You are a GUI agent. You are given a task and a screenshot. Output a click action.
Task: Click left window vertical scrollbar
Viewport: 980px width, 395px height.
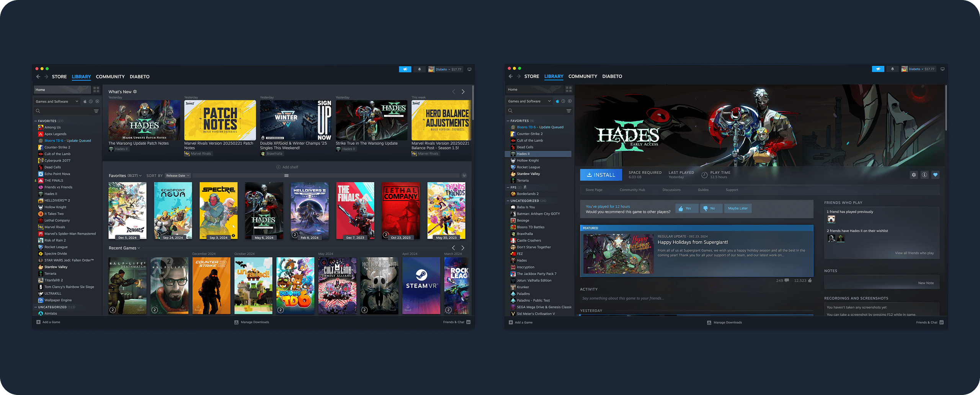(x=473, y=103)
